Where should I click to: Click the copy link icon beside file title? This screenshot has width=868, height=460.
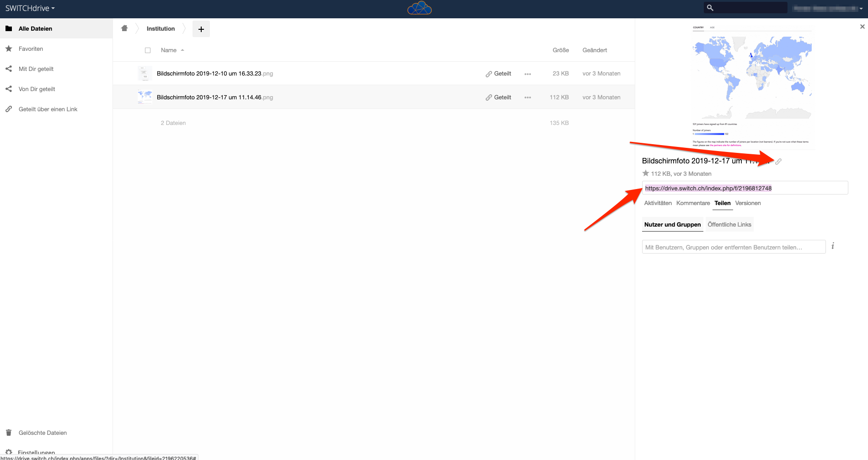point(778,161)
